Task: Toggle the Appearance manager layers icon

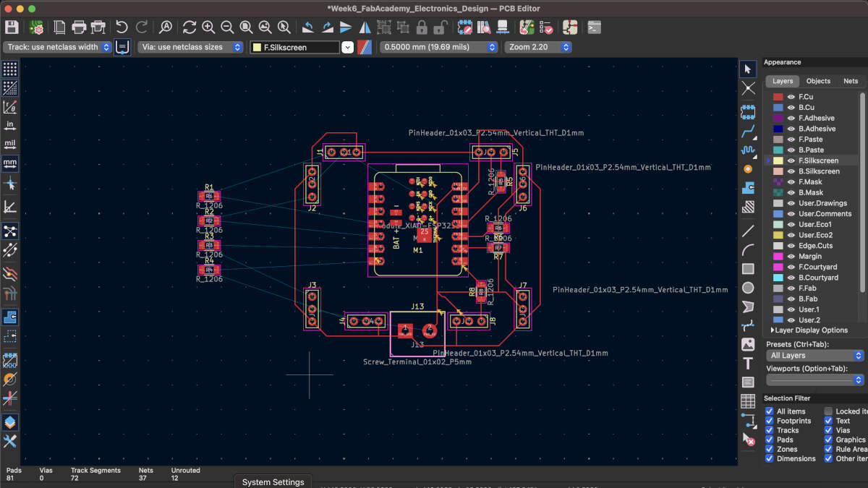Action: click(x=10, y=421)
